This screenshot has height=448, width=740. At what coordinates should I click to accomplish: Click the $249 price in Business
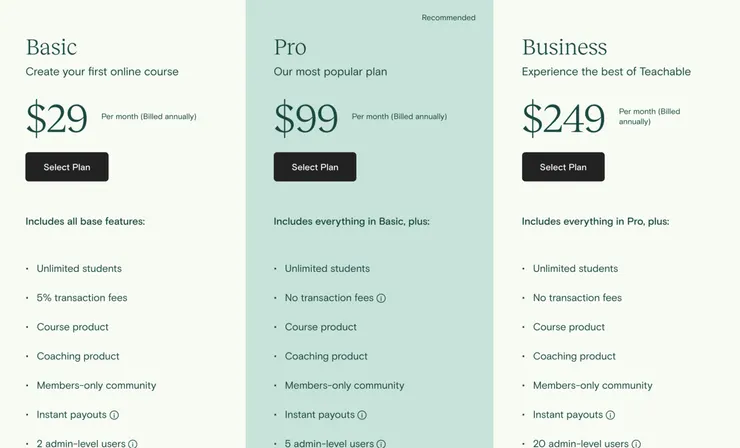click(563, 119)
